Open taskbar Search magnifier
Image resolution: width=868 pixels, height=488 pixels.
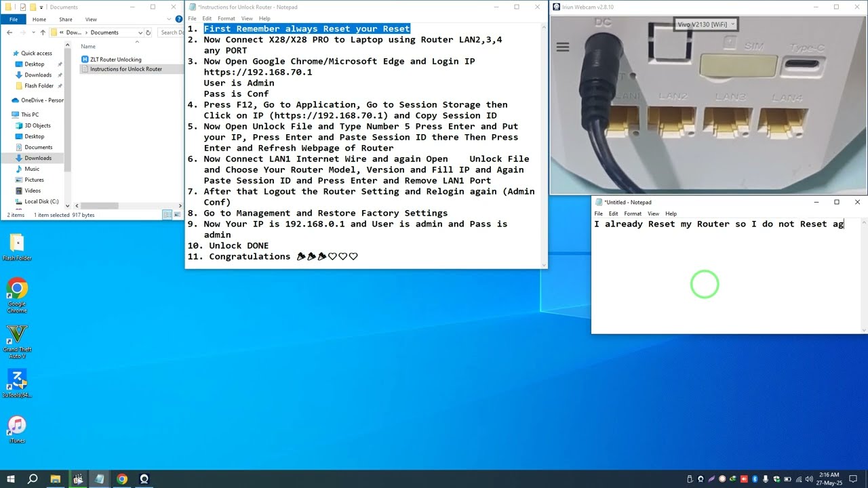pyautogui.click(x=33, y=479)
